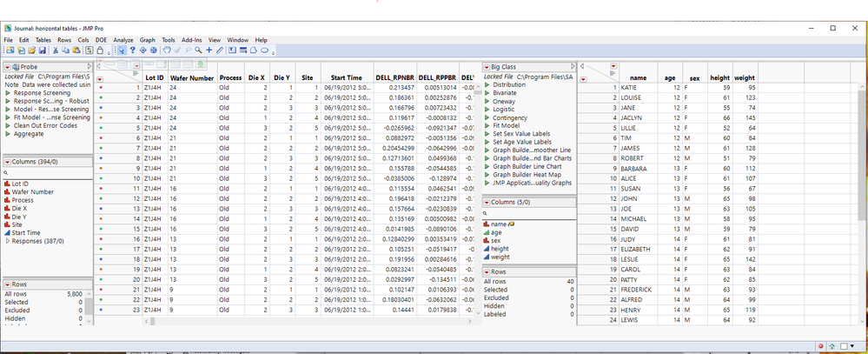Viewport: 868px width, 354px height.
Task: Select the Start Time column header
Action: [347, 78]
